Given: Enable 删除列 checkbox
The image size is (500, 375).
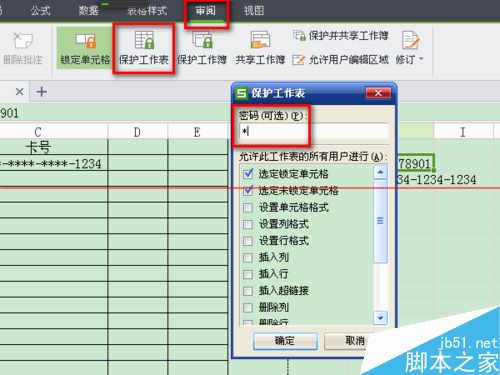Looking at the screenshot, I should tap(248, 307).
